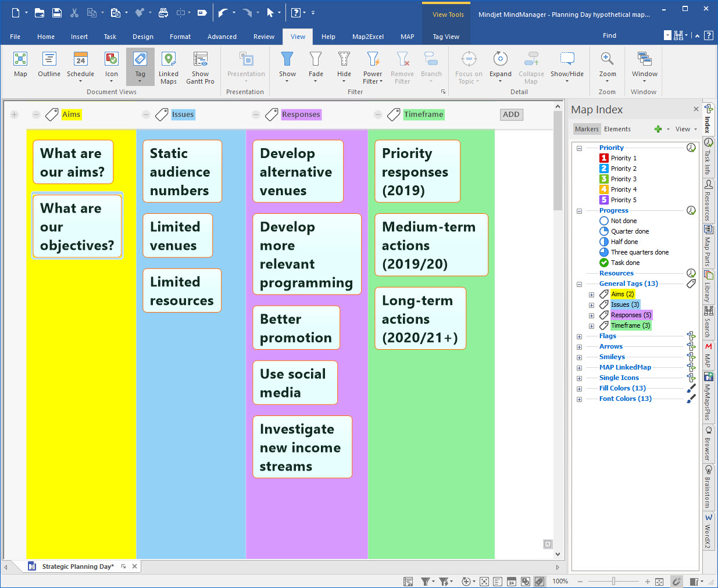Open the View dropdown in Map Index
This screenshot has width=718, height=588.
tap(686, 129)
